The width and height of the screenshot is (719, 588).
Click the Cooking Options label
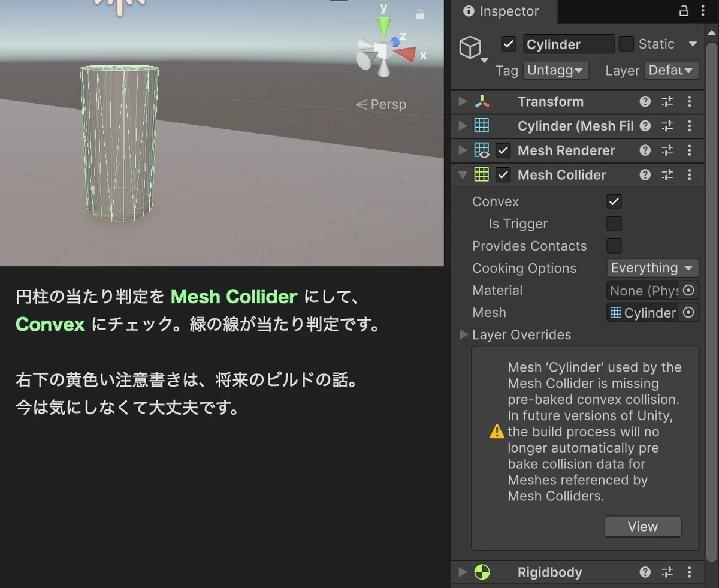[524, 269]
